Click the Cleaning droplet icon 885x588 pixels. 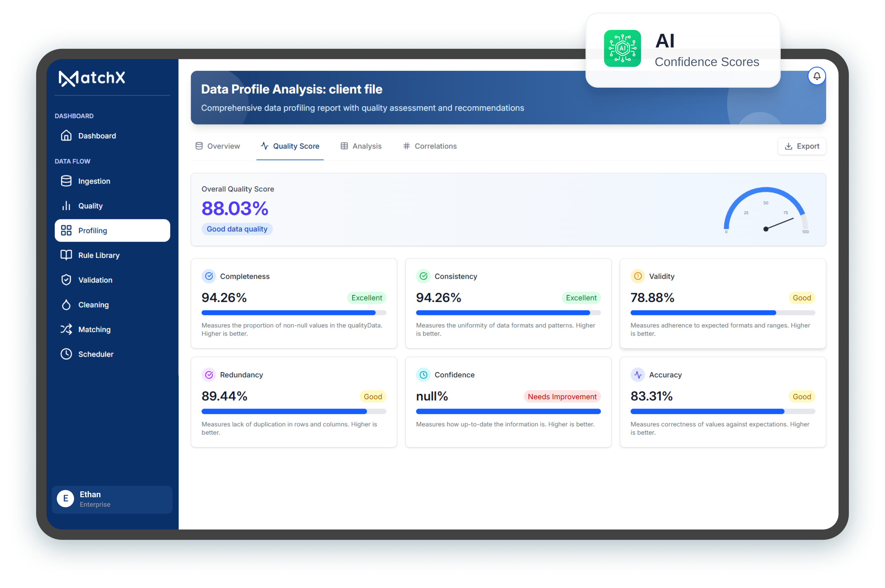pyautogui.click(x=66, y=305)
